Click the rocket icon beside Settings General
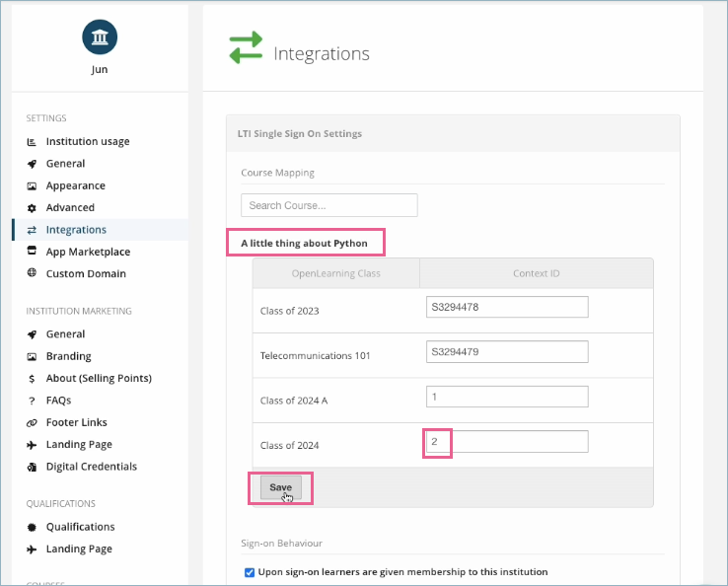Screen dimensions: 728x586 [x=32, y=164]
